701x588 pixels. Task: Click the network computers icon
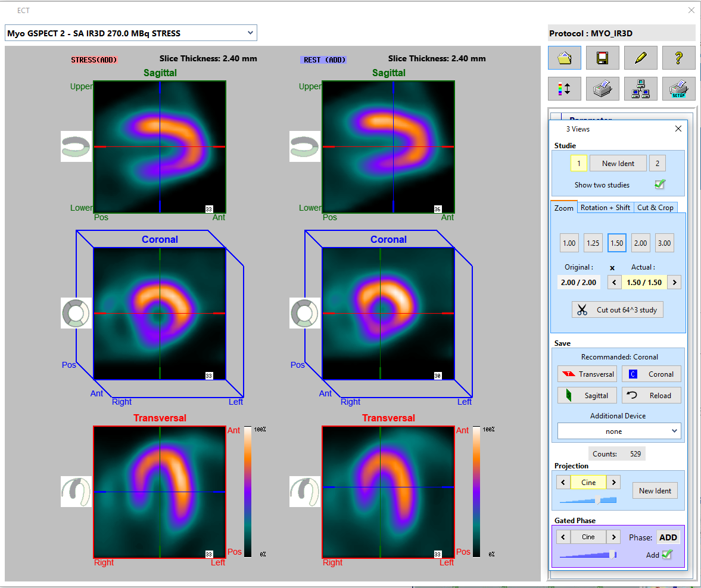pos(640,89)
